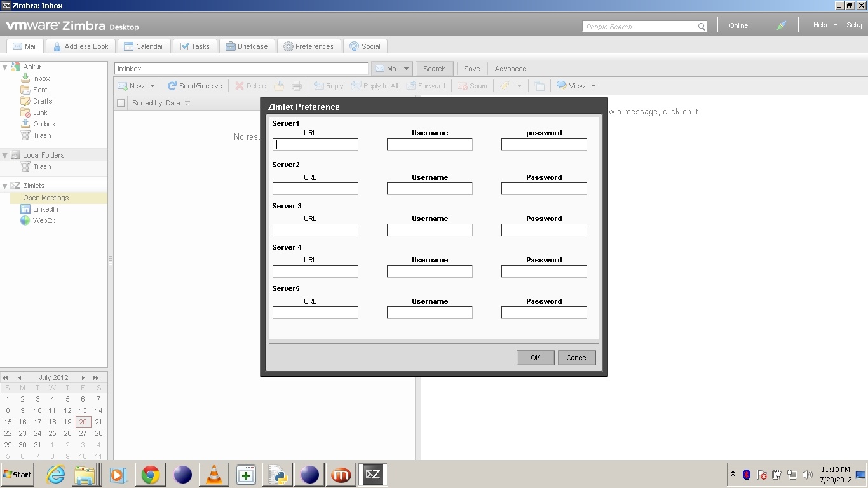Click the People Search field
Viewport: 868px width, 488px height.
click(640, 27)
